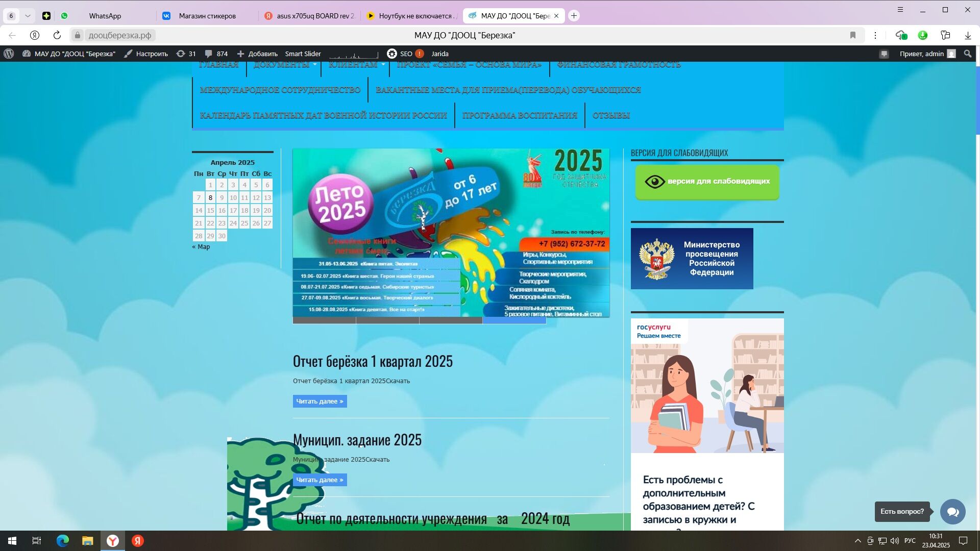Viewport: 980px width, 551px height.
Task: Bookmark this page with bookmark icon
Action: pyautogui.click(x=852, y=35)
